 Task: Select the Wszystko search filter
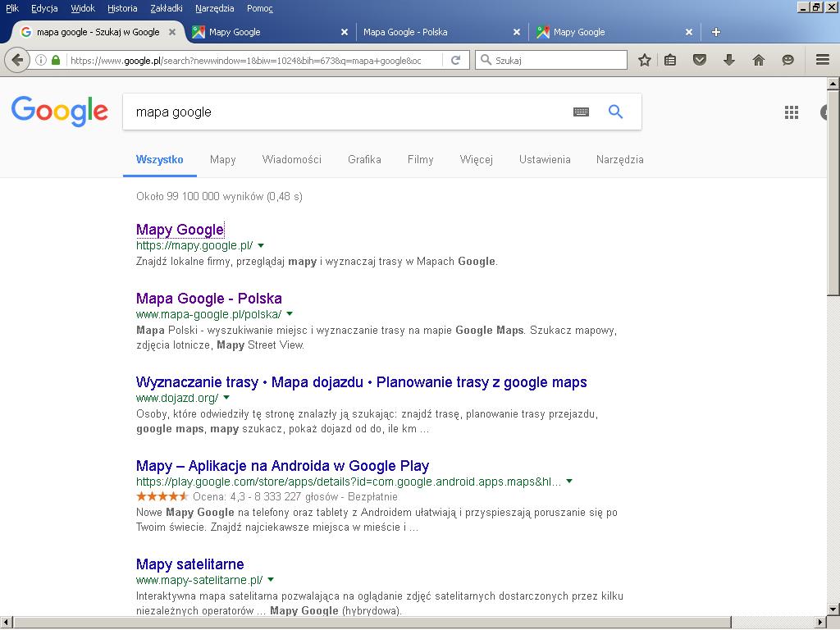(160, 160)
